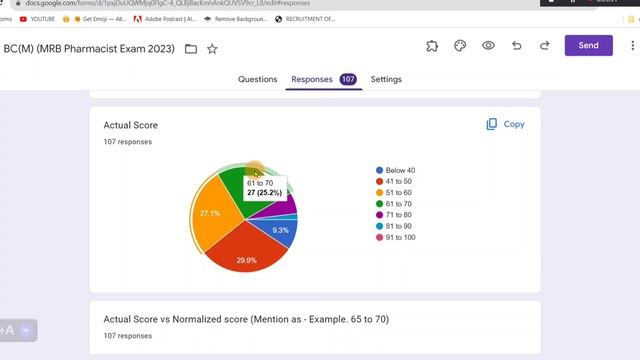Move form to folder icon

[191, 49]
